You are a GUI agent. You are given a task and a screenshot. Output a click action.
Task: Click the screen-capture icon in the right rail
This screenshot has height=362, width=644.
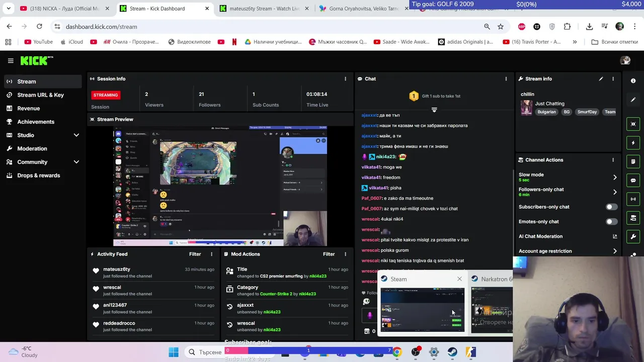point(633,124)
